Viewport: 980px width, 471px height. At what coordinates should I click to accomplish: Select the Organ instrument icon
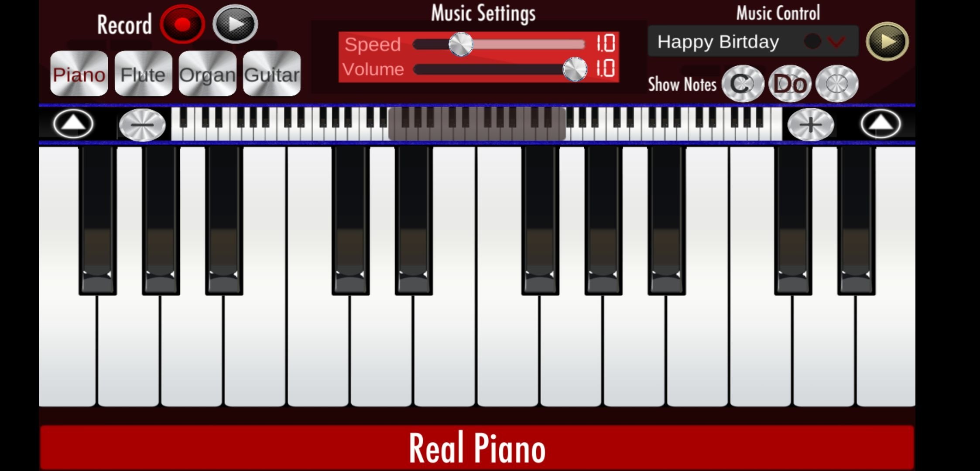pos(207,75)
